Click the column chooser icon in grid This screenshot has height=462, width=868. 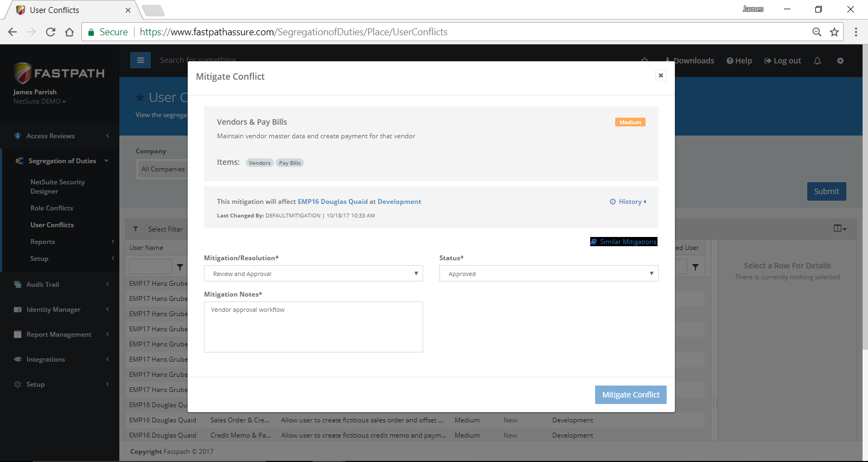(x=839, y=228)
